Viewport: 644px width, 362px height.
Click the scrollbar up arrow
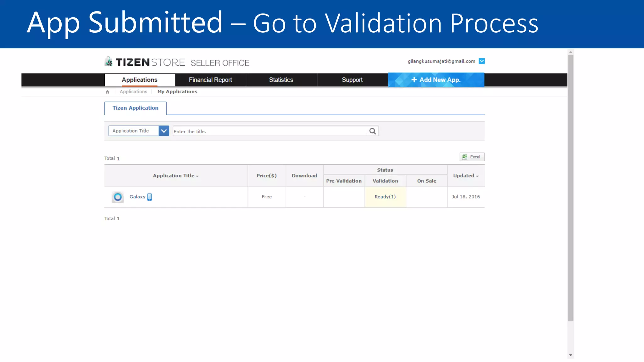click(x=571, y=52)
